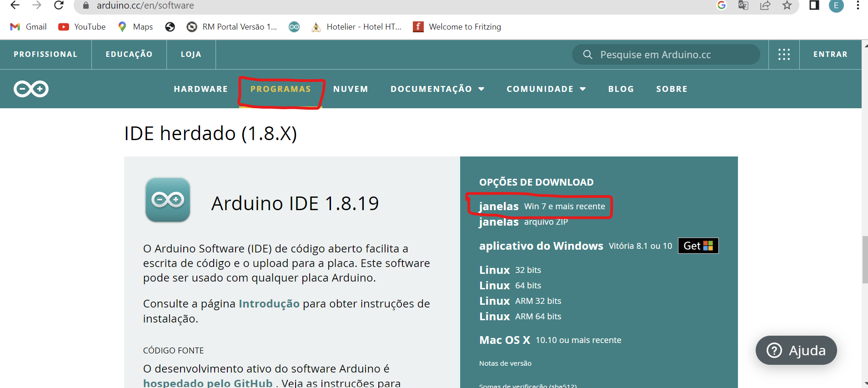Open the Introdução link

[x=269, y=303]
